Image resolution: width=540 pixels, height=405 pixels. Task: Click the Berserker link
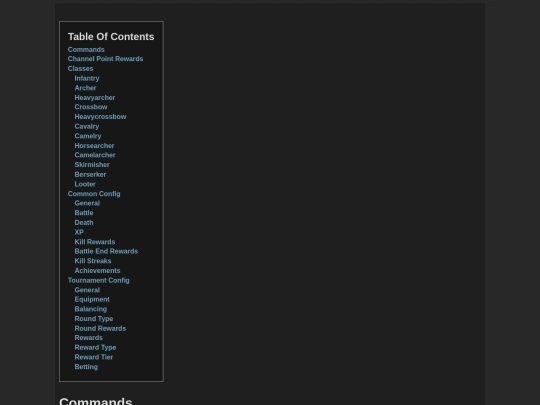click(x=90, y=174)
